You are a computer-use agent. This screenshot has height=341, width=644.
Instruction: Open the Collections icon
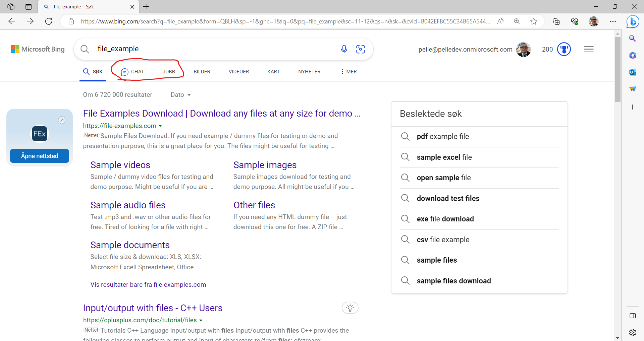(x=556, y=21)
